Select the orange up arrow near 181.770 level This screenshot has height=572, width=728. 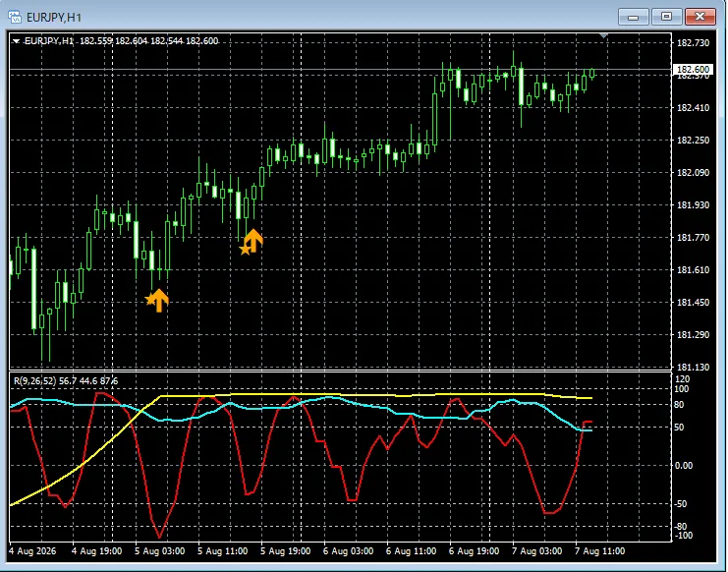pos(253,241)
